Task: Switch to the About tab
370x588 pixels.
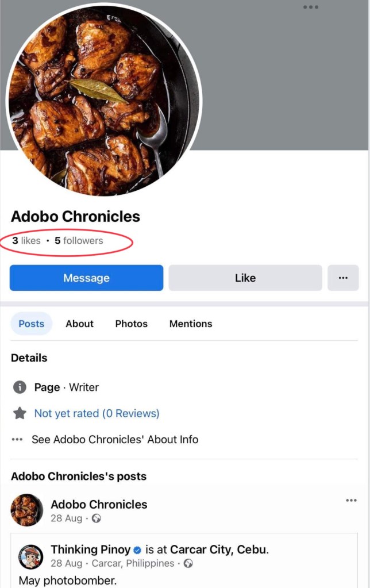Action: (79, 324)
